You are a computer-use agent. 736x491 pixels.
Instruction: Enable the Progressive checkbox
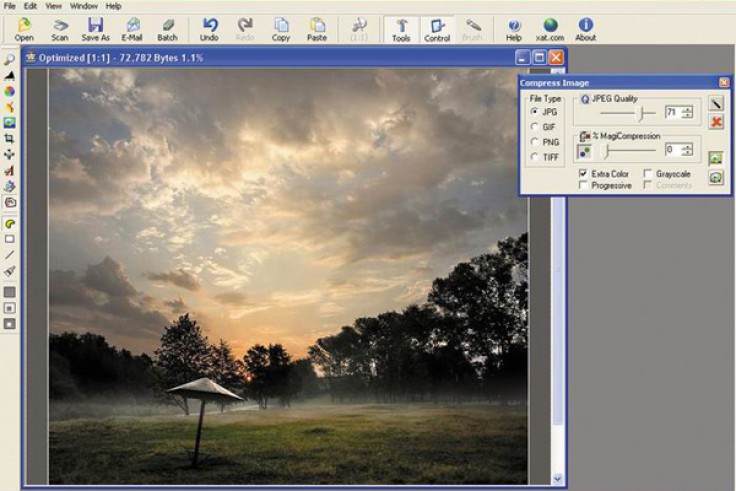[x=583, y=186]
